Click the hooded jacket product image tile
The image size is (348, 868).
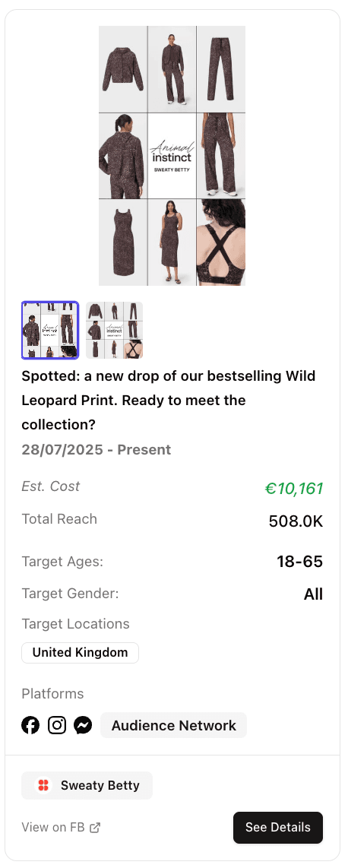[x=123, y=68]
